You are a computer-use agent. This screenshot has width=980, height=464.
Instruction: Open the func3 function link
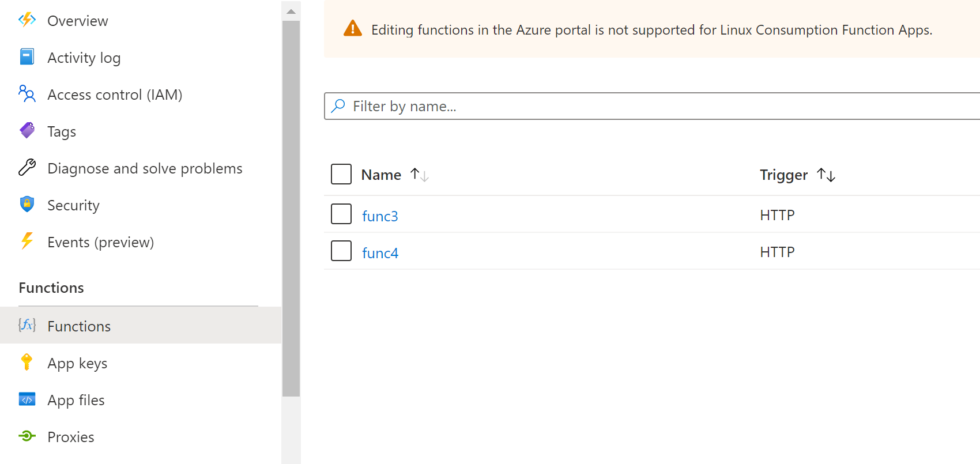(380, 215)
